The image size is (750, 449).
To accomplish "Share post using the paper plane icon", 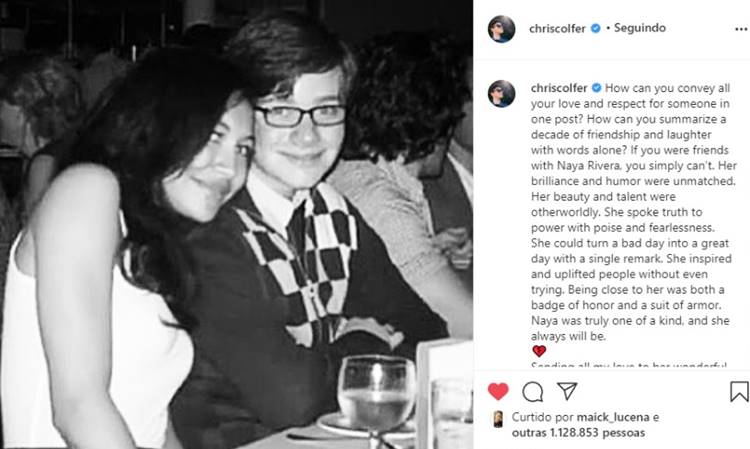I will pyautogui.click(x=567, y=391).
